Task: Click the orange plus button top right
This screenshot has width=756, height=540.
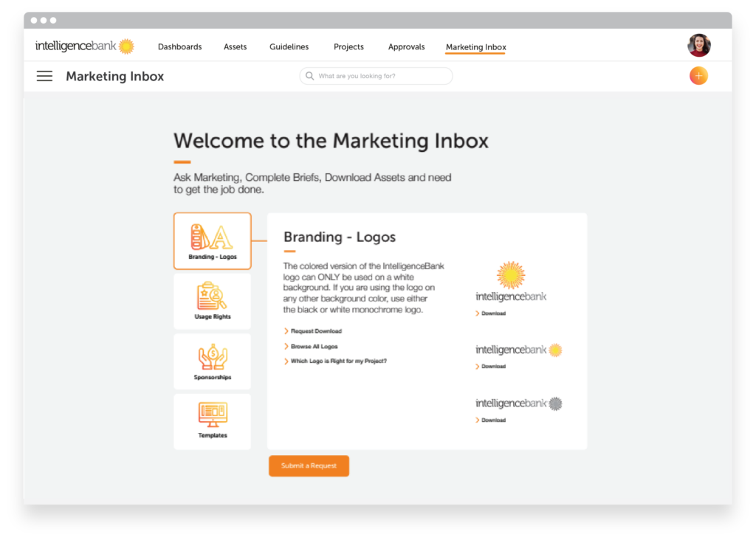Action: (x=698, y=75)
